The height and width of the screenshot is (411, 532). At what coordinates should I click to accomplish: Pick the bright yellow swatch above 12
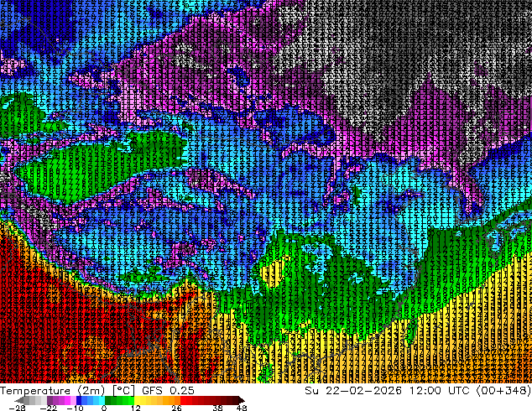137,400
